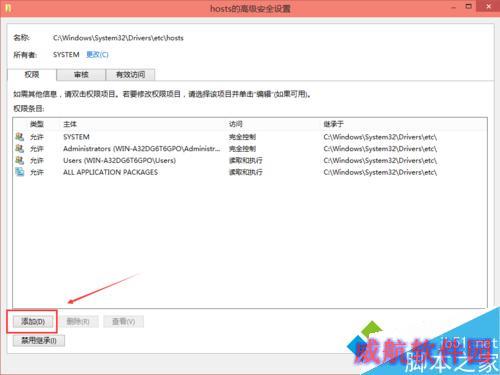Click the 查看(V) button
The height and width of the screenshot is (375, 500).
coord(123,322)
